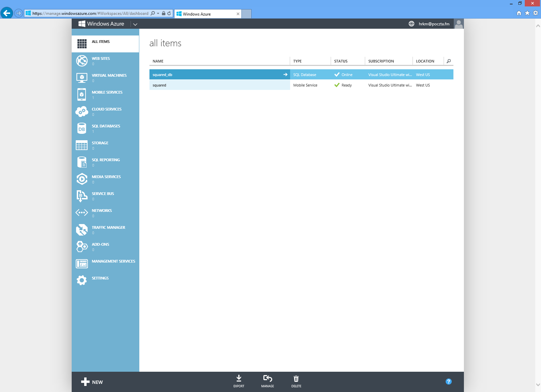541x392 pixels.
Task: Open the user avatar icon
Action: click(459, 24)
